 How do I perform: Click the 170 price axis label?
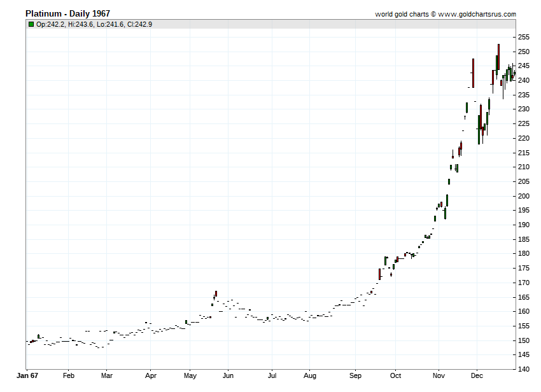pos(523,283)
